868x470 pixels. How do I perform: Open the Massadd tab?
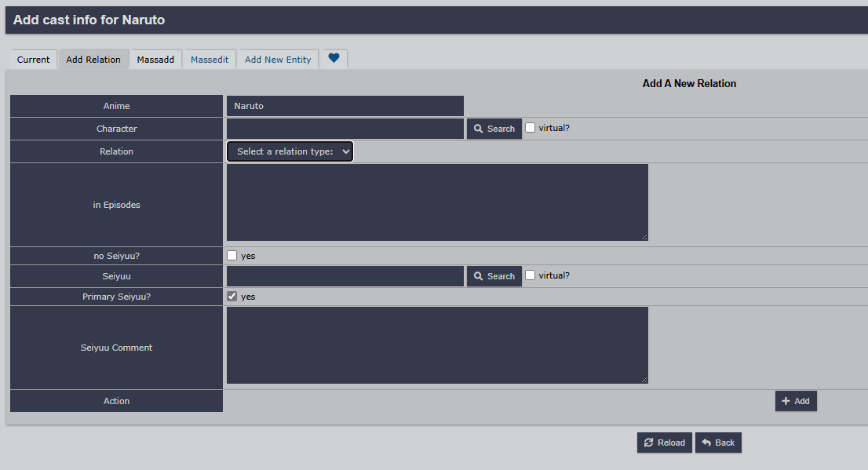pos(155,60)
